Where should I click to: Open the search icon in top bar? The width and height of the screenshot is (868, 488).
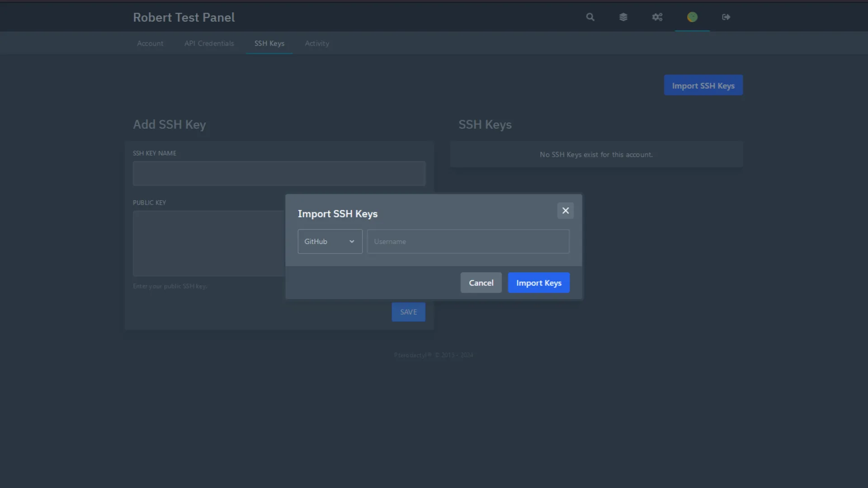tap(590, 17)
